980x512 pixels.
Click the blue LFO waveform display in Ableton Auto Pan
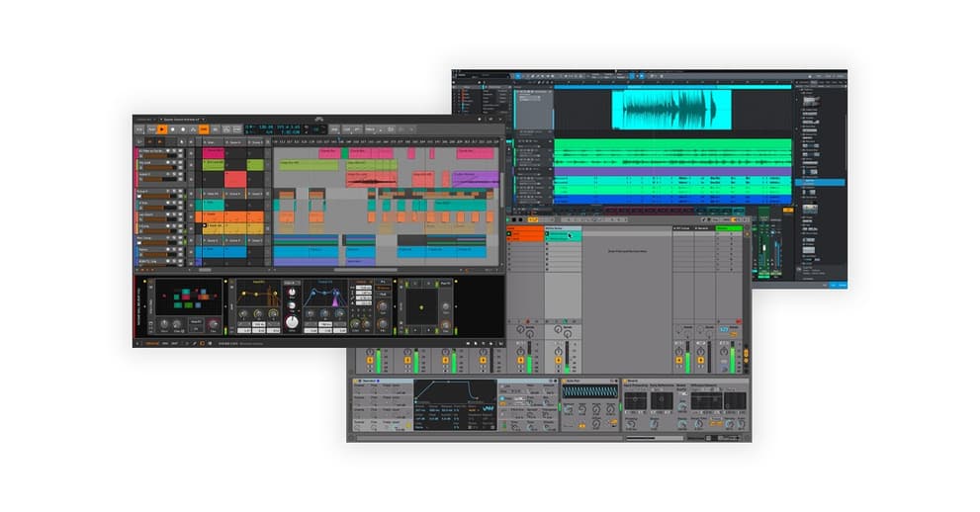coord(589,392)
